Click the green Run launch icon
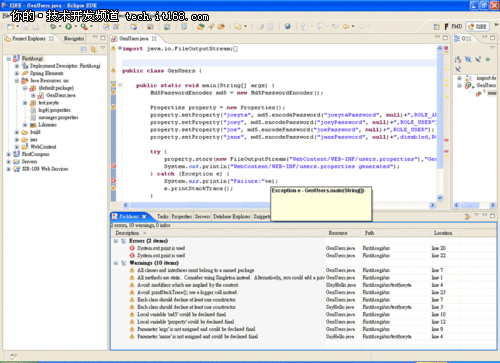Image resolution: width=500 pixels, height=363 pixels. 68,26
